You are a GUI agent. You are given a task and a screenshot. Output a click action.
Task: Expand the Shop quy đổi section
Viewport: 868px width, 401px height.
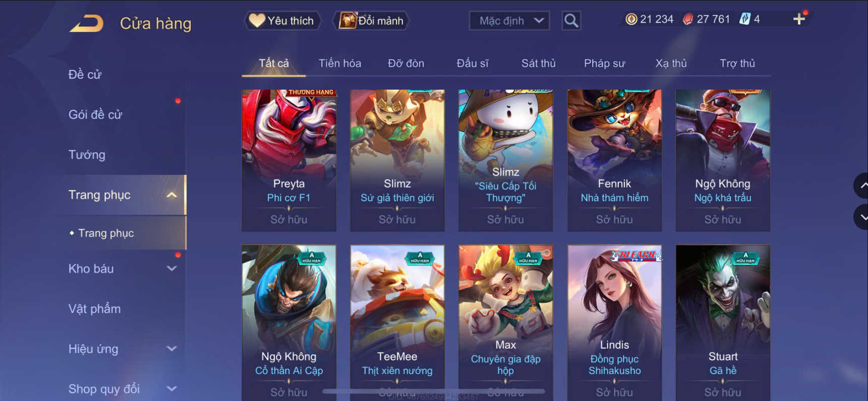pyautogui.click(x=171, y=389)
